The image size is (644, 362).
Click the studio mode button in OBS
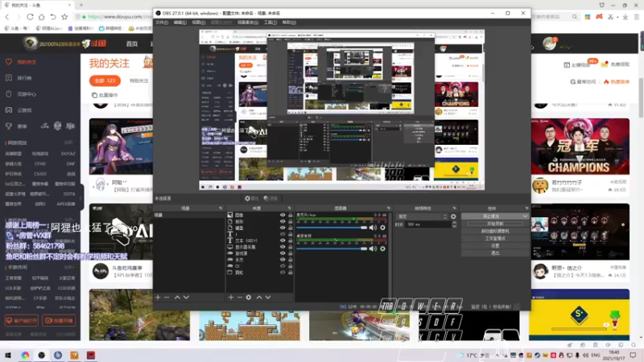coord(495,238)
